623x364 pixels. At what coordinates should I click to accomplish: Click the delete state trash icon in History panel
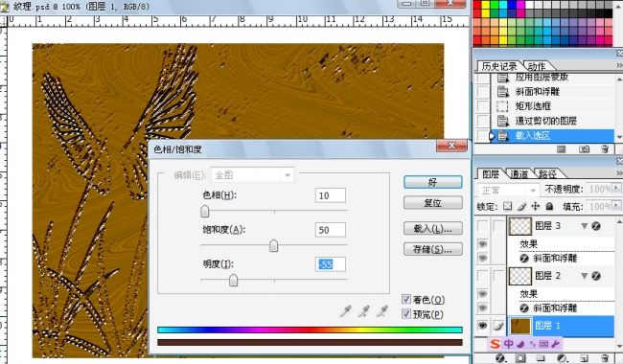coord(605,148)
